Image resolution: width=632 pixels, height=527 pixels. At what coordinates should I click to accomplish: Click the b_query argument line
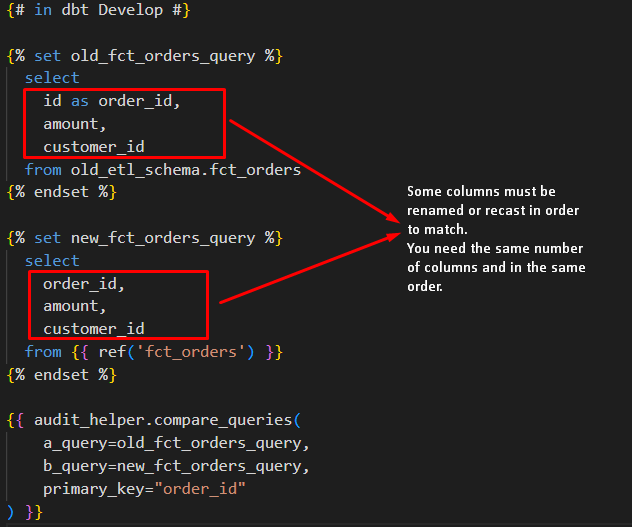(x=176, y=466)
